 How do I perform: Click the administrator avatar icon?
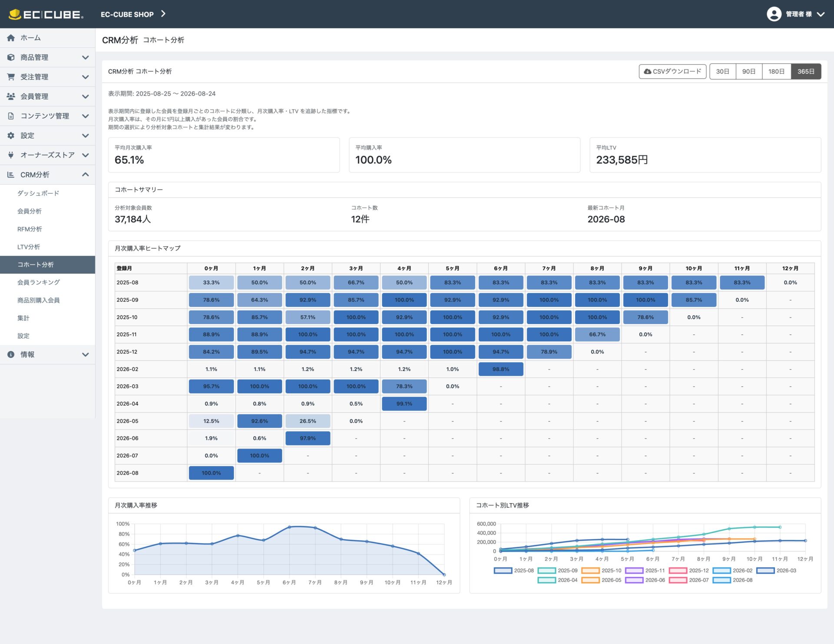(774, 14)
